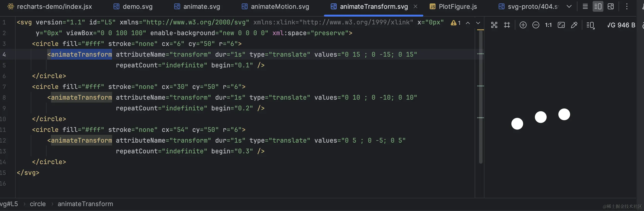Image resolution: width=644 pixels, height=211 pixels.
Task: Open the three-dot tab actions menu
Action: coord(626,7)
